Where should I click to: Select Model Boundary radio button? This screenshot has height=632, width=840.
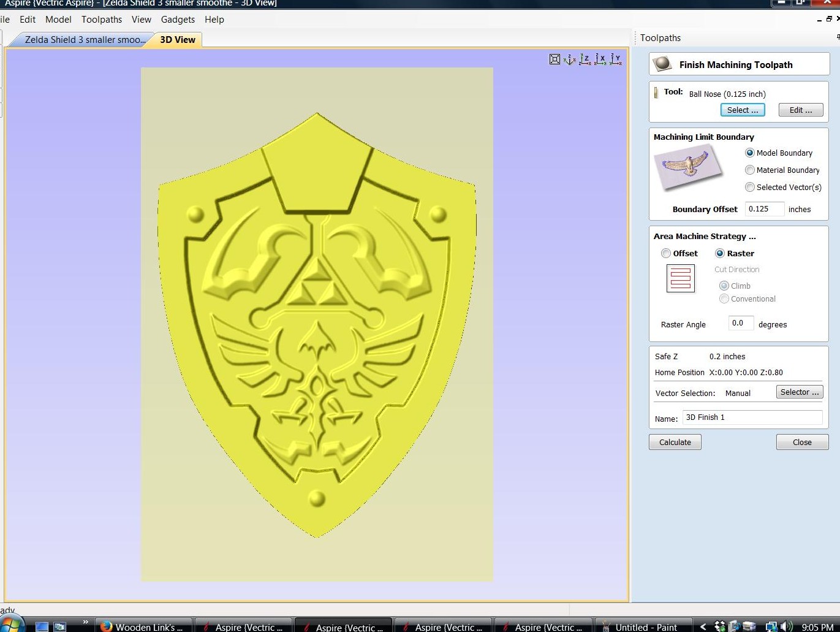(750, 153)
